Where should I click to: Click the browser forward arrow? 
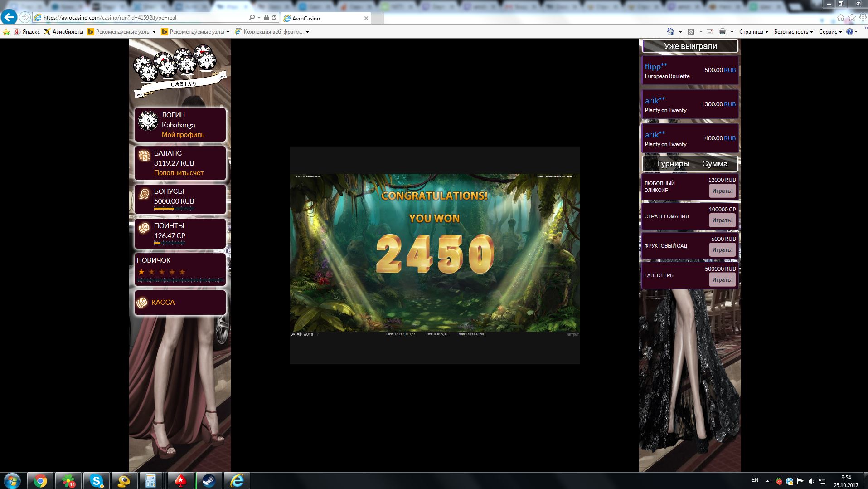(25, 17)
